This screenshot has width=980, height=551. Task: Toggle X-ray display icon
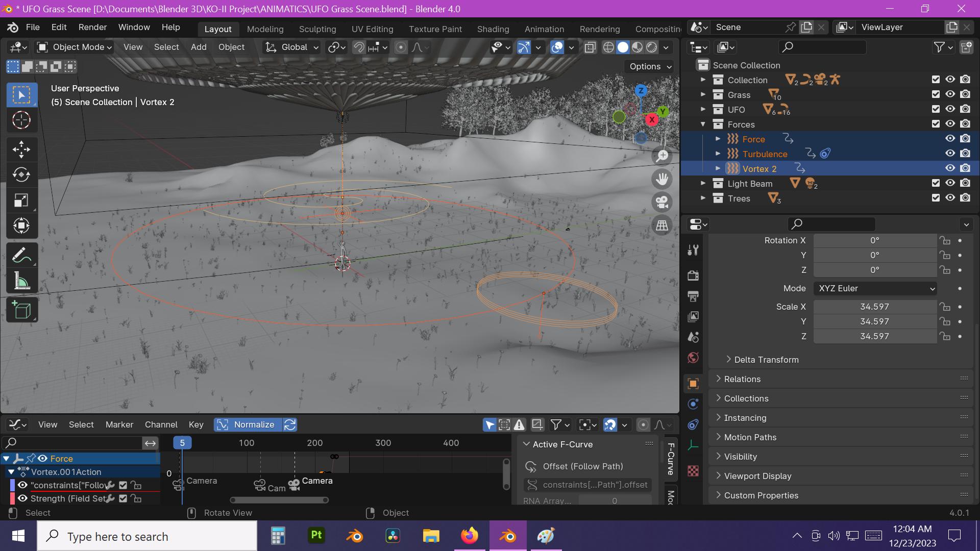(x=590, y=47)
